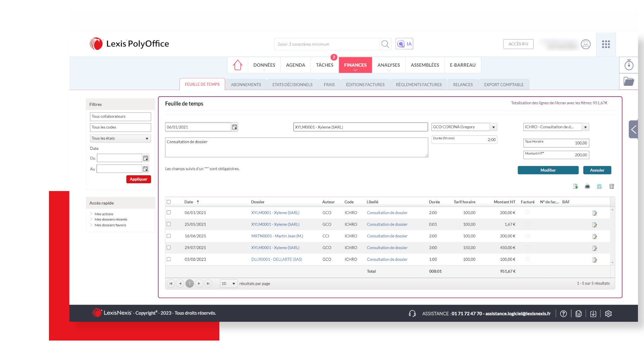Expand Mes dossiers favoris quick access
Screen dimensions: 644x362
[110, 225]
